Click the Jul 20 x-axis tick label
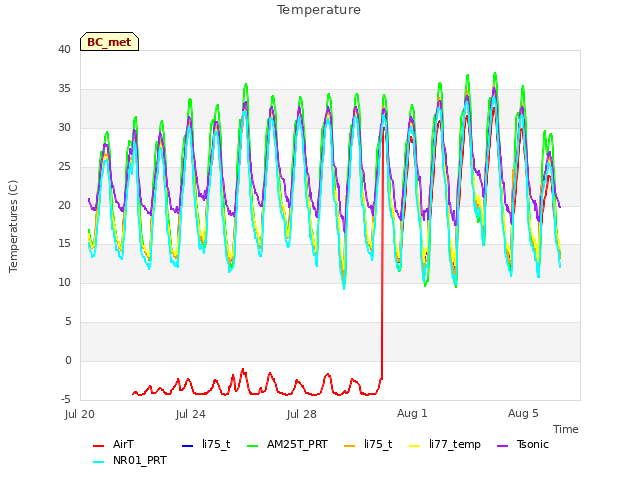640x480 pixels. coord(80,414)
